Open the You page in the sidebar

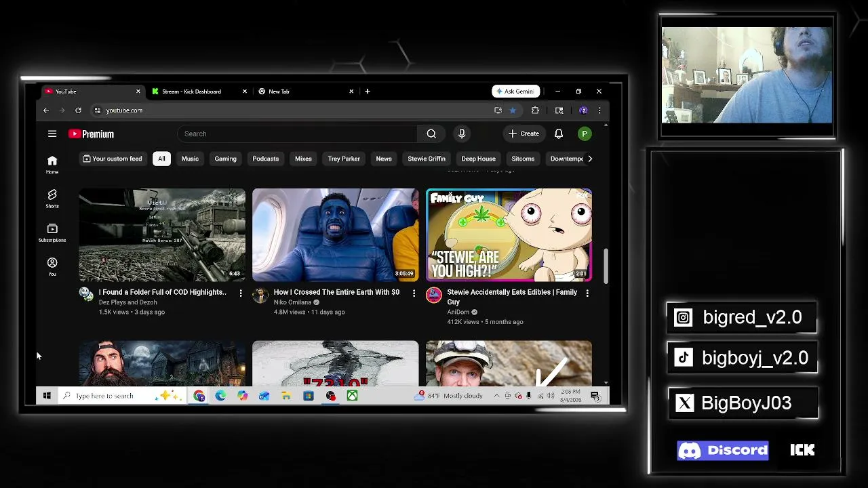[52, 266]
